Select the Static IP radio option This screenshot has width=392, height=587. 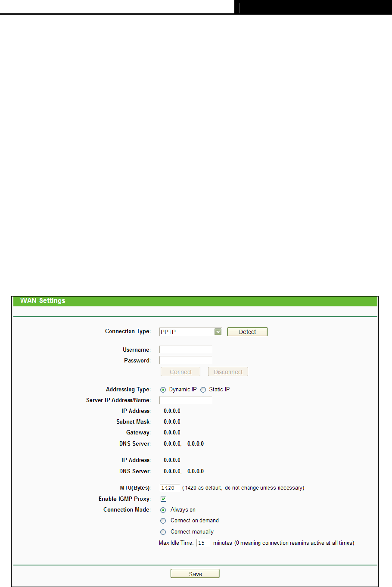pyautogui.click(x=203, y=390)
